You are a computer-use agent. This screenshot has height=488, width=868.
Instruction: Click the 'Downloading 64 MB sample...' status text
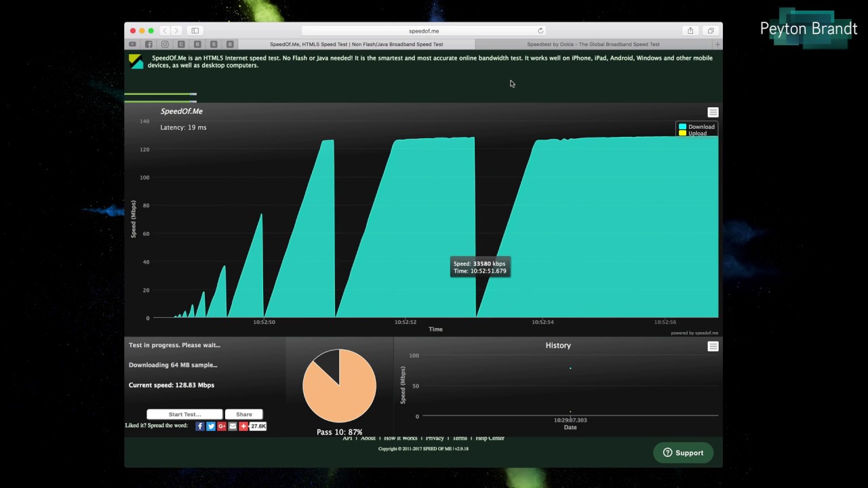173,365
